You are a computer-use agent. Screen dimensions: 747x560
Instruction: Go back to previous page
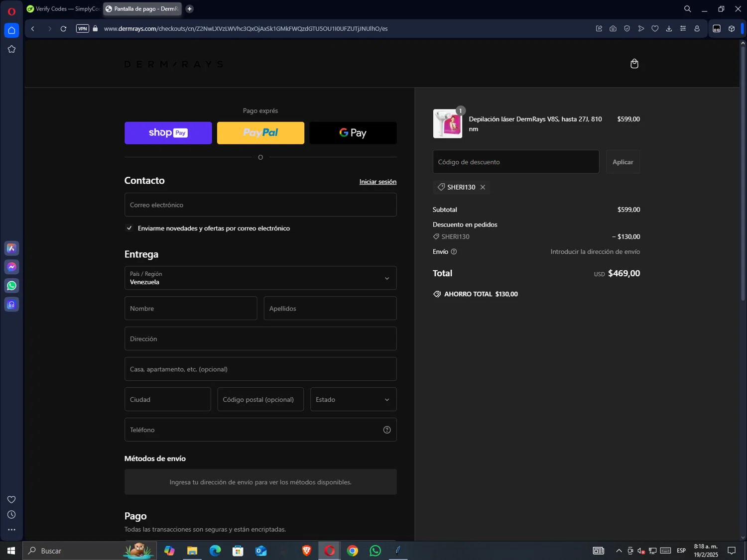coord(33,29)
